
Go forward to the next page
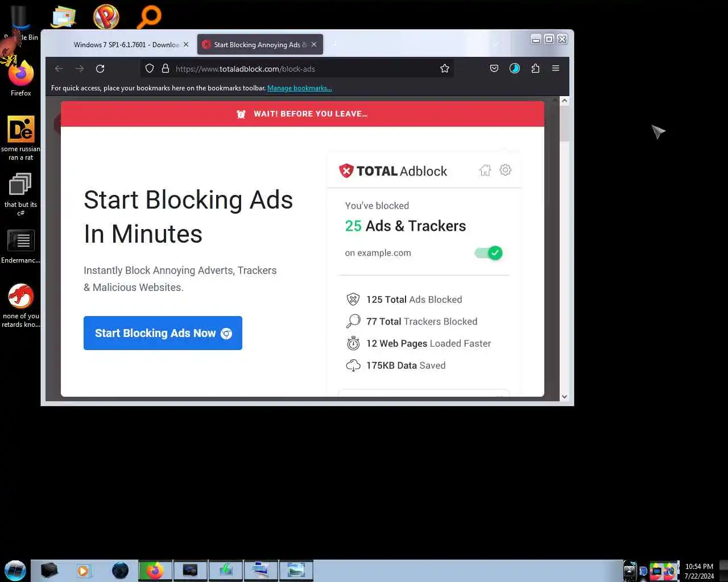point(80,69)
